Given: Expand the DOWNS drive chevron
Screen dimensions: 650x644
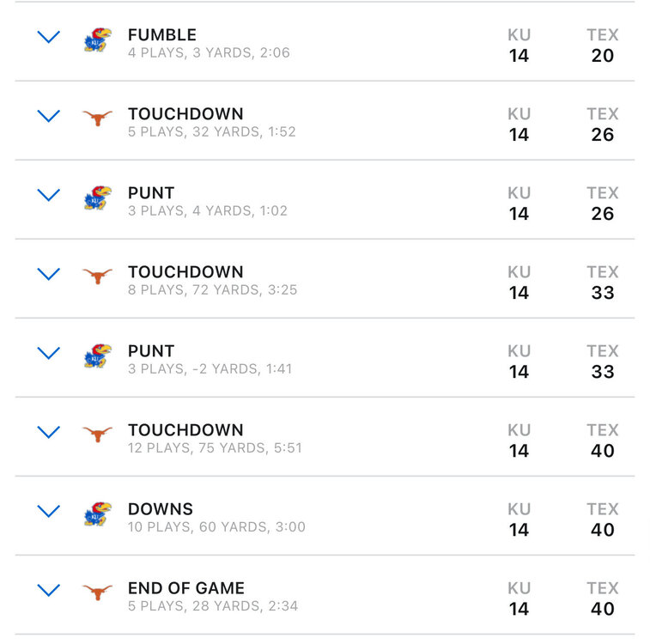Looking at the screenshot, I should coord(49,512).
